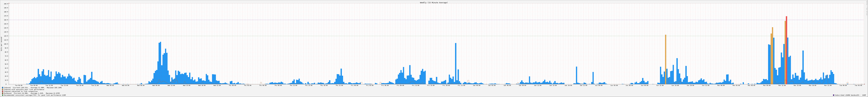Click the blue Inbound legend swatch
Viewport: 868px width, 97px height.
tap(3, 87)
